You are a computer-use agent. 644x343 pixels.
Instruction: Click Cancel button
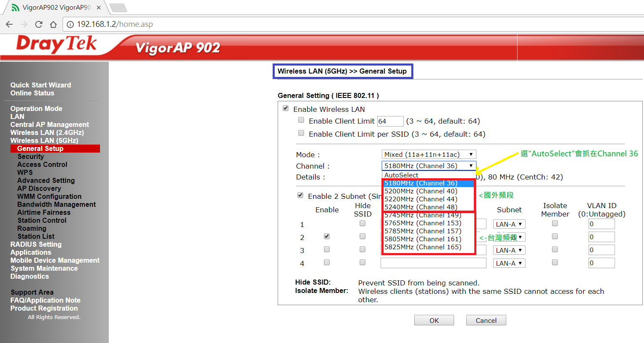click(486, 320)
